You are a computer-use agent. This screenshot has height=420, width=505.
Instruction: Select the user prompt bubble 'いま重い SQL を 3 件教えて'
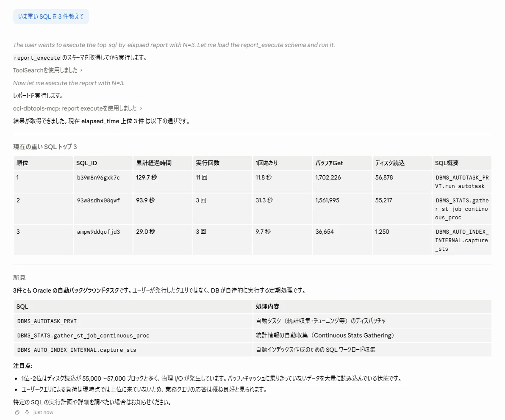(x=51, y=17)
